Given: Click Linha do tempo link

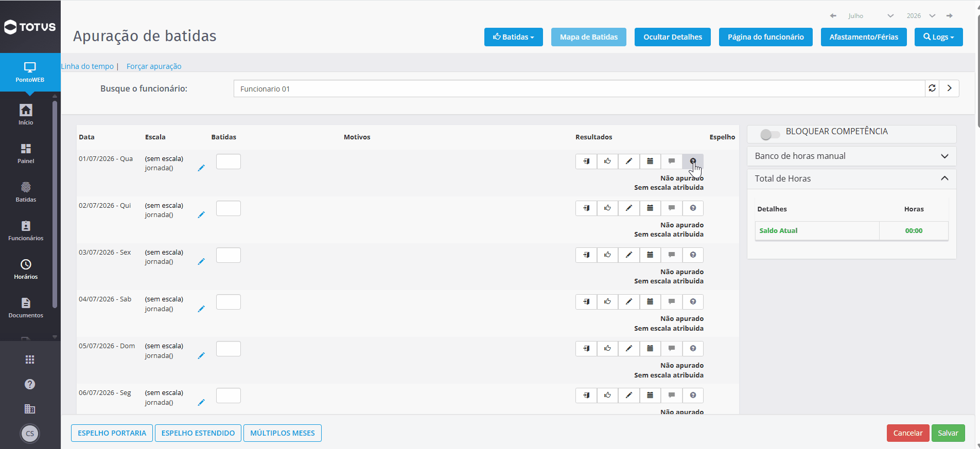Looking at the screenshot, I should pyautogui.click(x=87, y=66).
